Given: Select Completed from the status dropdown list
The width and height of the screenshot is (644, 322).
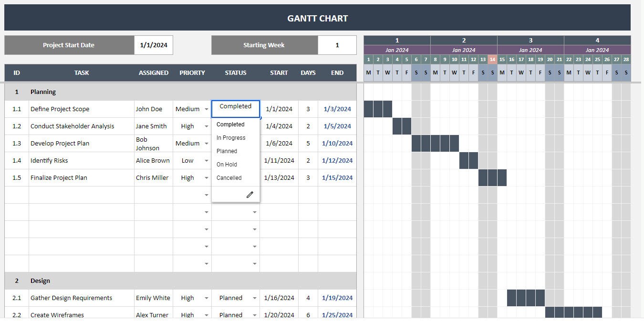Looking at the screenshot, I should click(236, 125).
